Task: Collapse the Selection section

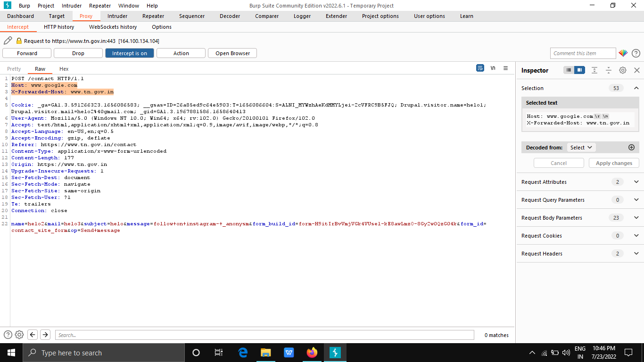Action: pyautogui.click(x=636, y=88)
